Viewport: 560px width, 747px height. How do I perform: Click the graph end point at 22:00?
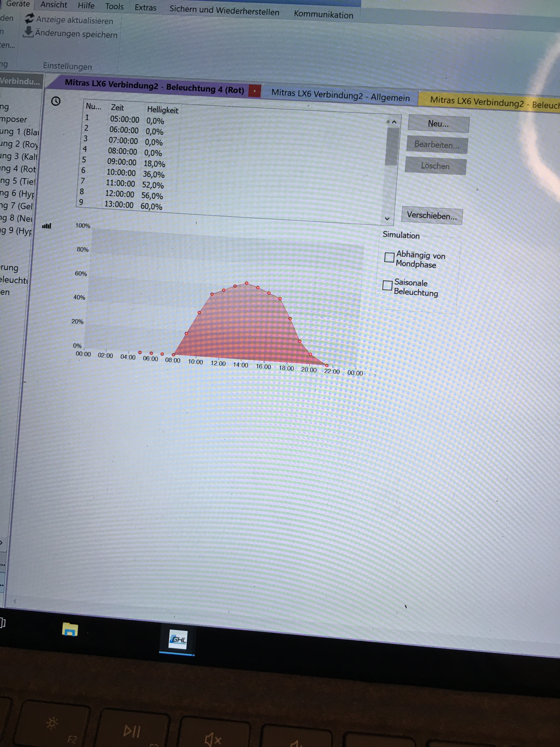pyautogui.click(x=326, y=365)
